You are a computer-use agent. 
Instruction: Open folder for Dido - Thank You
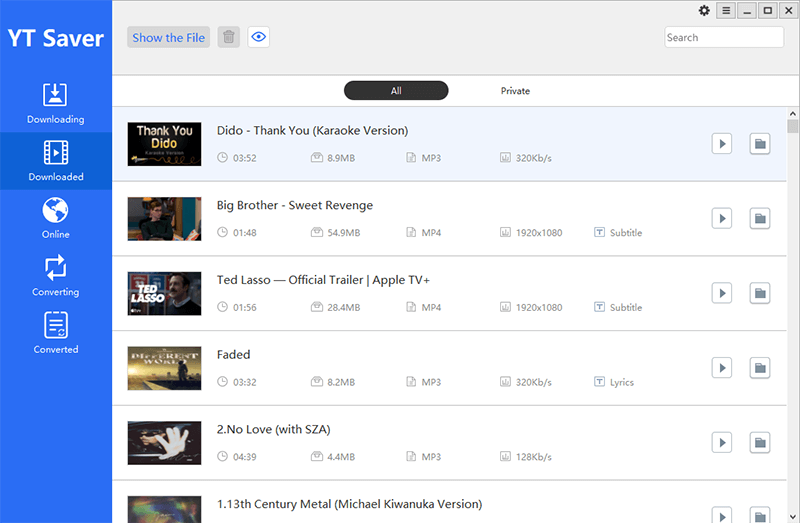coord(760,144)
